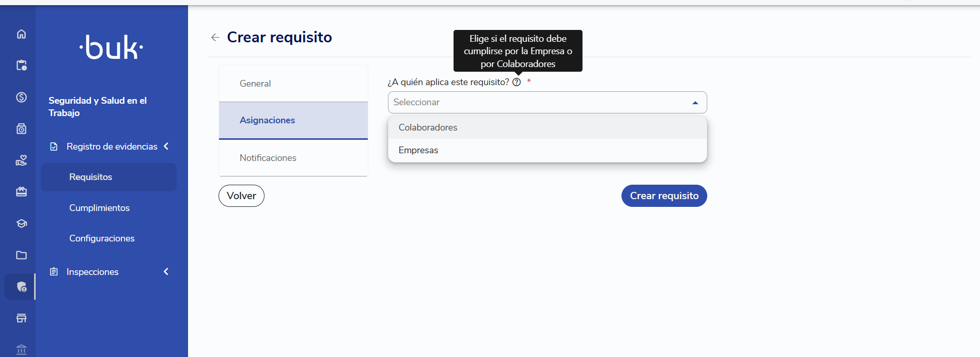Open the home icon in sidebar

coord(21,34)
